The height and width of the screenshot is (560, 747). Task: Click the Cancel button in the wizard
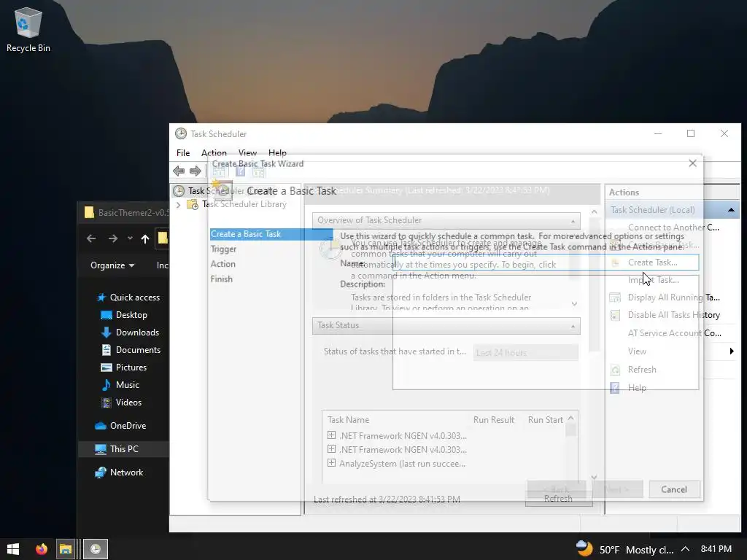[674, 489]
